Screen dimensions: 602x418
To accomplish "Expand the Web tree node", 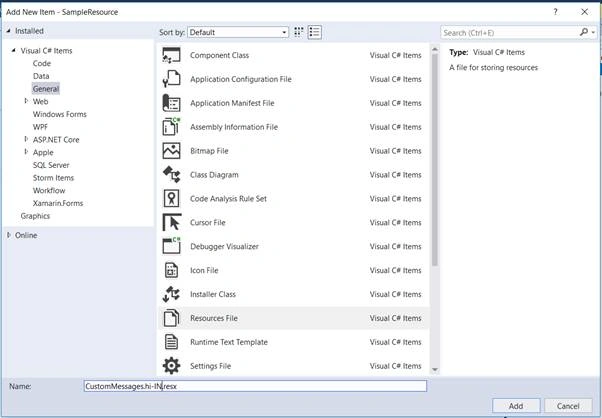I will coord(26,101).
